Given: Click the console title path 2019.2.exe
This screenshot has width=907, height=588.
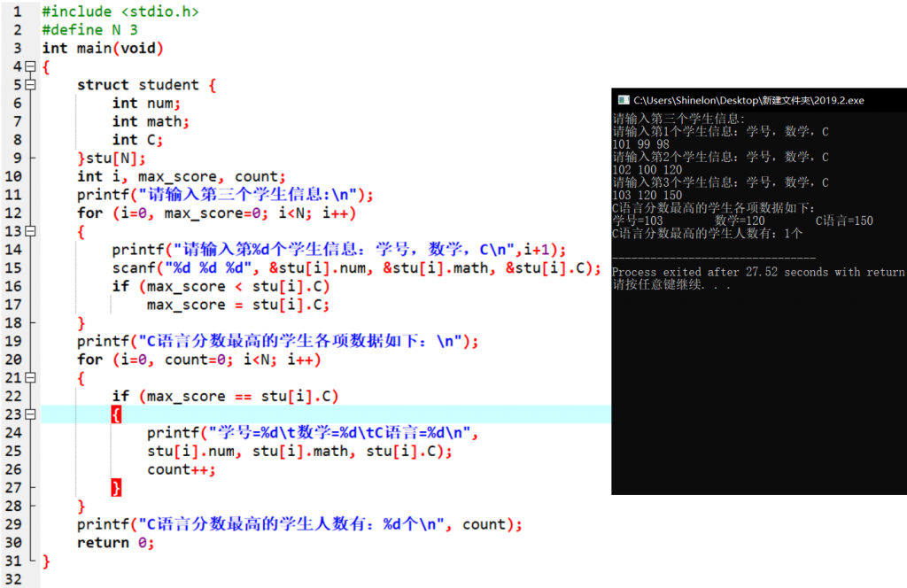Looking at the screenshot, I should coord(748,100).
